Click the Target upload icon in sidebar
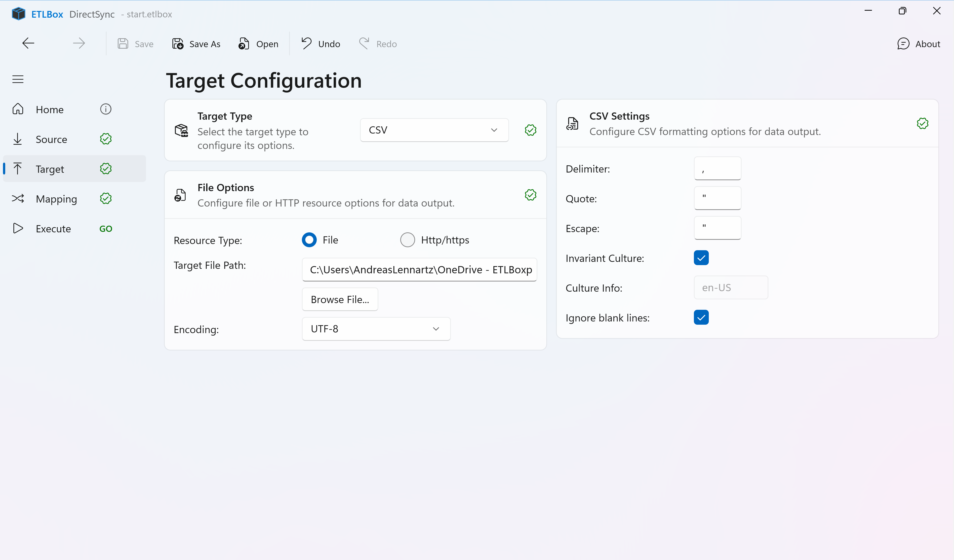This screenshot has height=560, width=954. pos(17,168)
